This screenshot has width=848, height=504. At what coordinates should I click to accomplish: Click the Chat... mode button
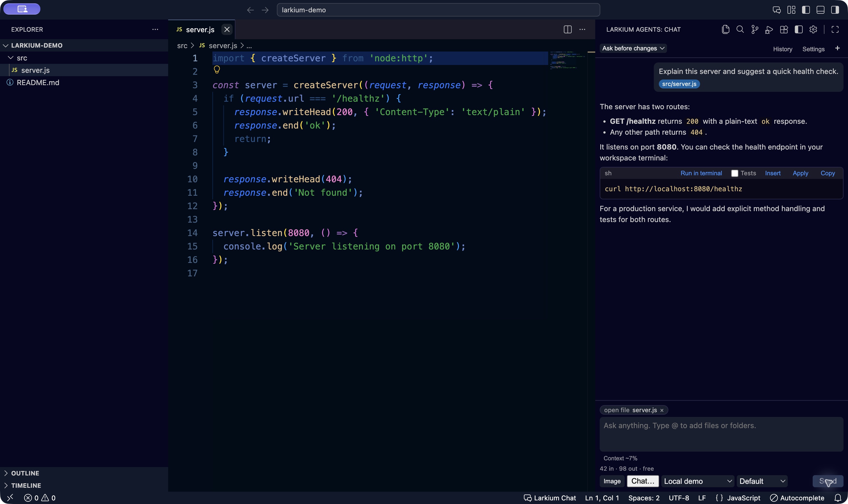643,481
